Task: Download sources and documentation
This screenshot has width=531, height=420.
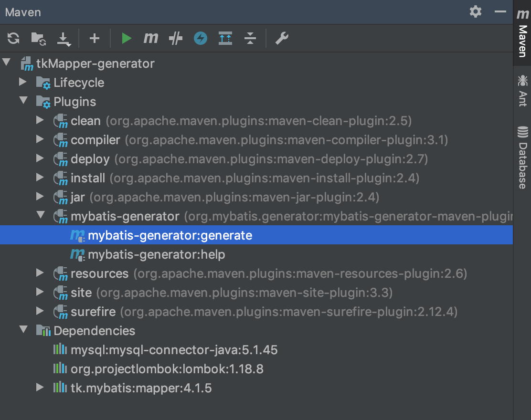Action: (x=64, y=39)
